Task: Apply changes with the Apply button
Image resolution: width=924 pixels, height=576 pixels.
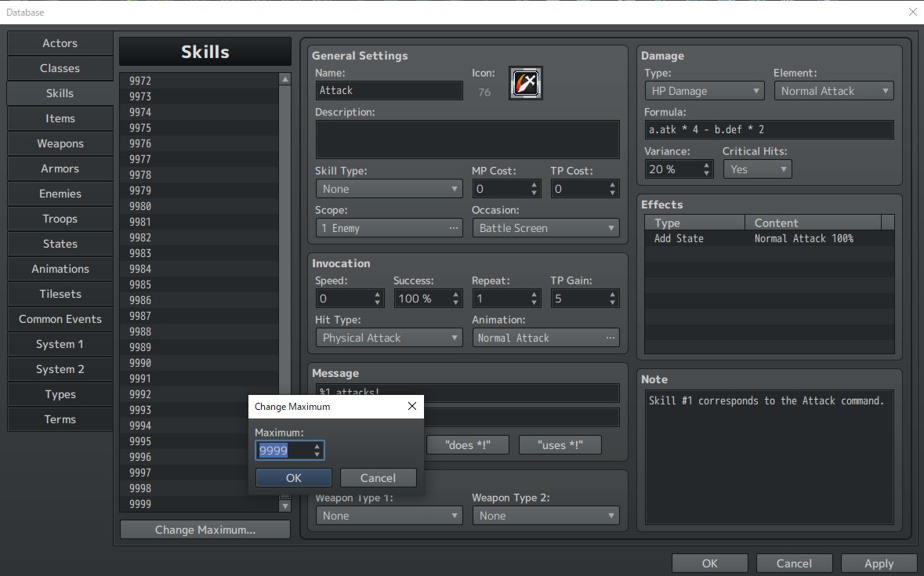Action: coord(879,563)
